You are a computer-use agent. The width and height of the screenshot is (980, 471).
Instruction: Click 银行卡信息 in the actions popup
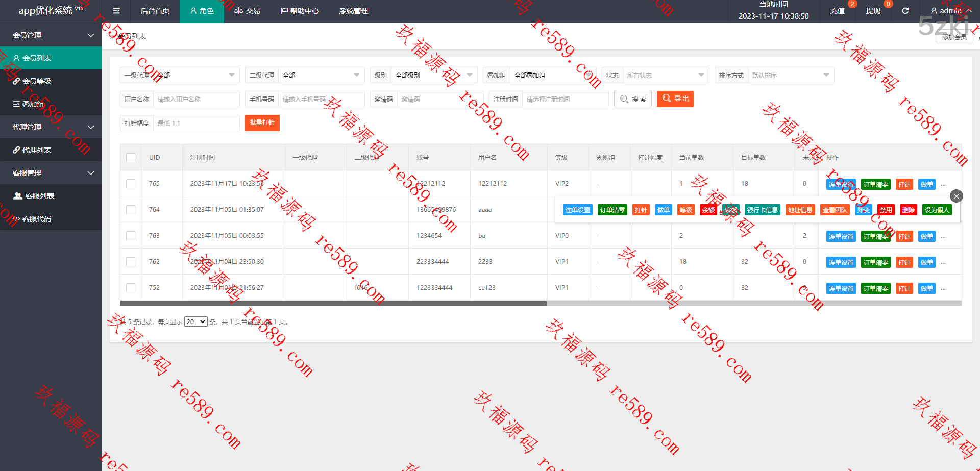[x=762, y=210]
